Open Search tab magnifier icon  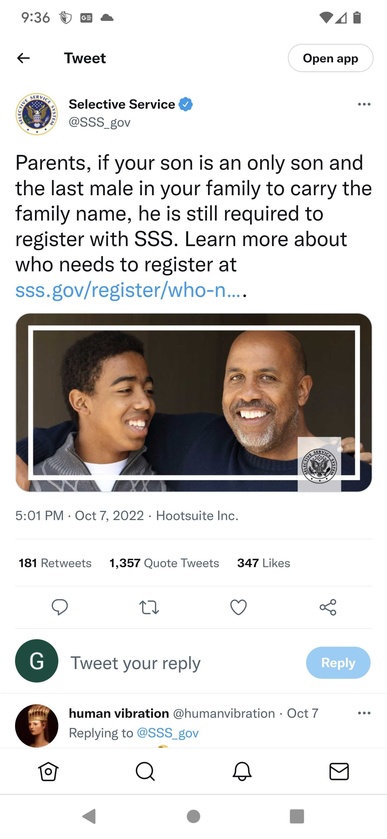coord(145,771)
